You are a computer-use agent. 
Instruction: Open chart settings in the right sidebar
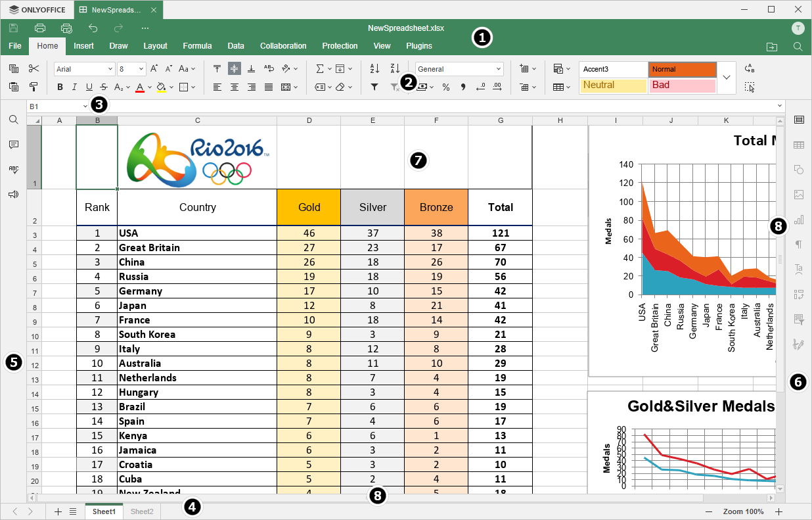799,219
